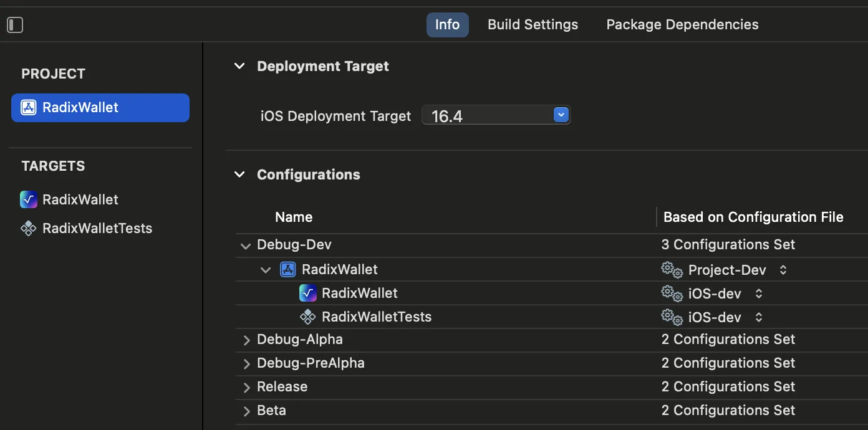The height and width of the screenshot is (430, 868).
Task: Open the iOS Deployment Target dropdown
Action: coord(561,115)
